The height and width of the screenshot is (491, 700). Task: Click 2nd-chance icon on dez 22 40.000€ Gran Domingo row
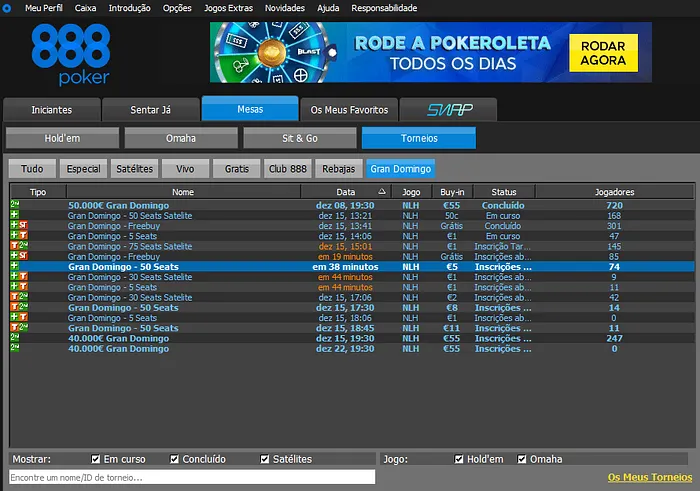click(15, 348)
